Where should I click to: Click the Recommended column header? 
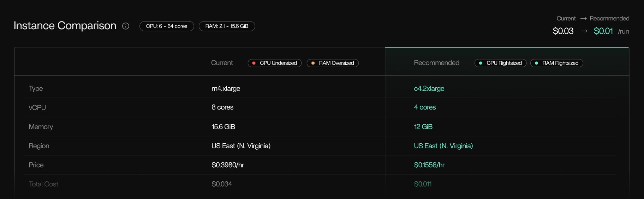[x=436, y=63]
